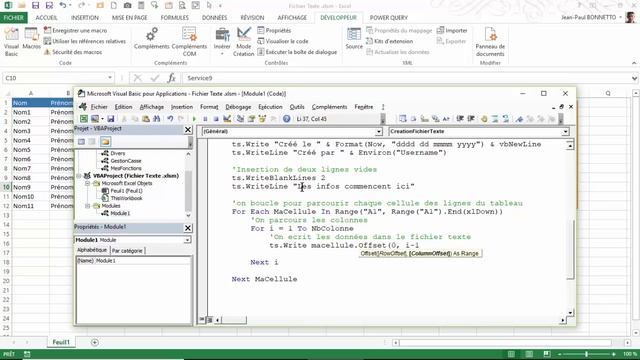
Task: Switch to the INSERTION ribbon tab
Action: point(84,18)
